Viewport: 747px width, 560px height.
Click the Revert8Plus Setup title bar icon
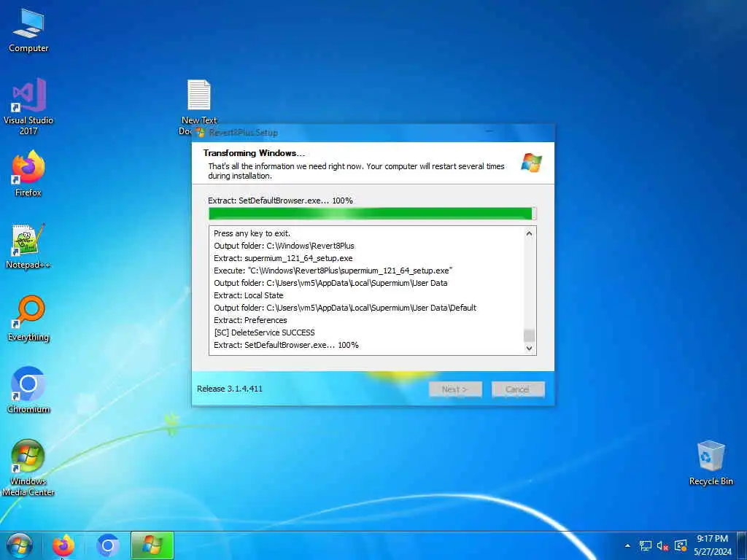(x=201, y=133)
